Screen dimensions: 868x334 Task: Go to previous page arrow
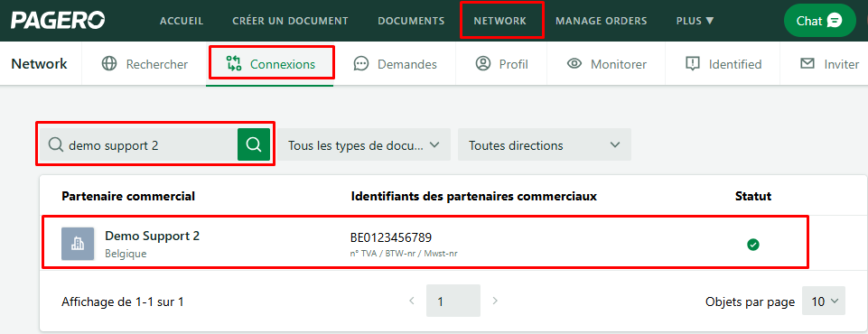[411, 301]
